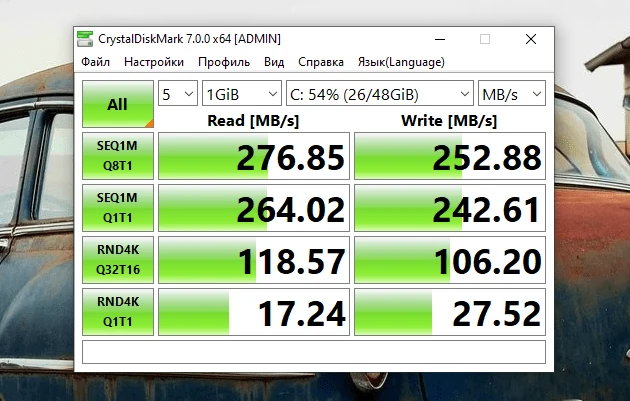630x401 pixels.
Task: Open the Файл menu
Action: [x=96, y=62]
